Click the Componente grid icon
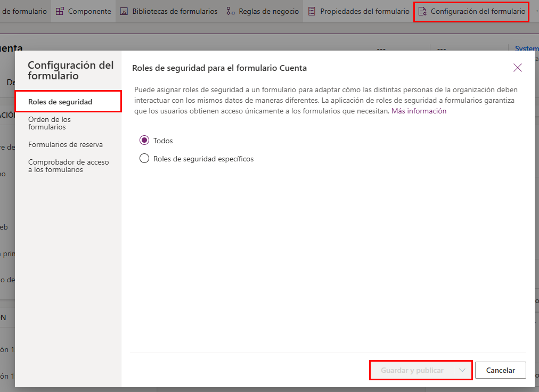Image resolution: width=539 pixels, height=392 pixels. click(x=60, y=11)
